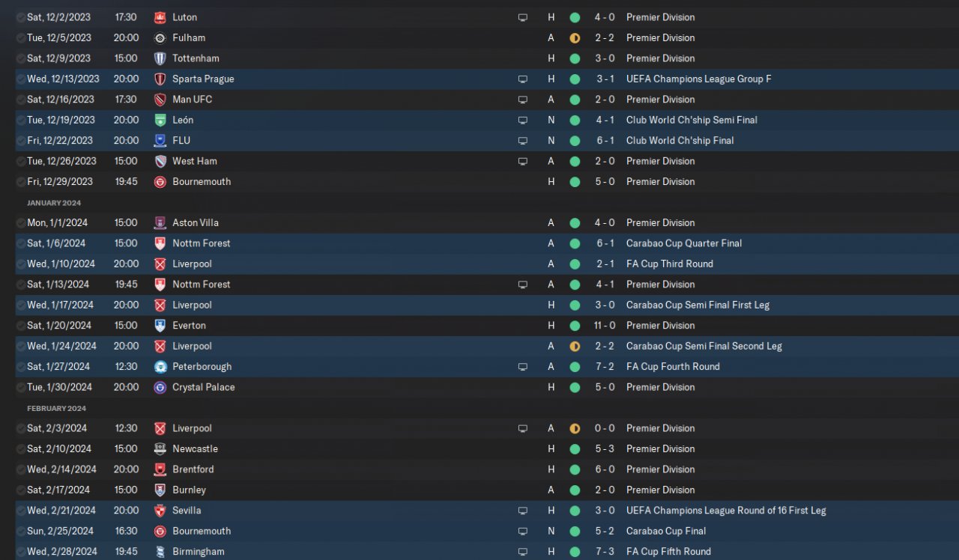Image resolution: width=959 pixels, height=560 pixels.
Task: Click the TV broadcast icon on Sevilla row
Action: [x=523, y=511]
